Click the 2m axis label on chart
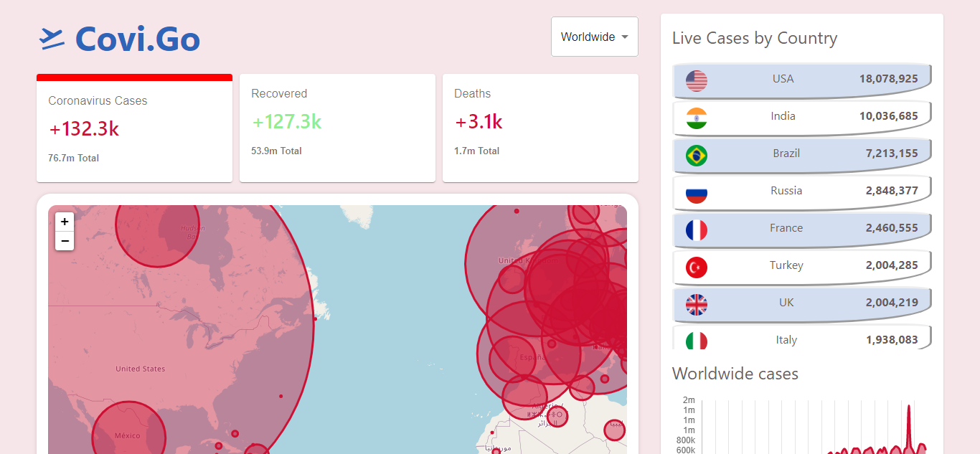Viewport: 980px width, 454px height. pos(689,399)
